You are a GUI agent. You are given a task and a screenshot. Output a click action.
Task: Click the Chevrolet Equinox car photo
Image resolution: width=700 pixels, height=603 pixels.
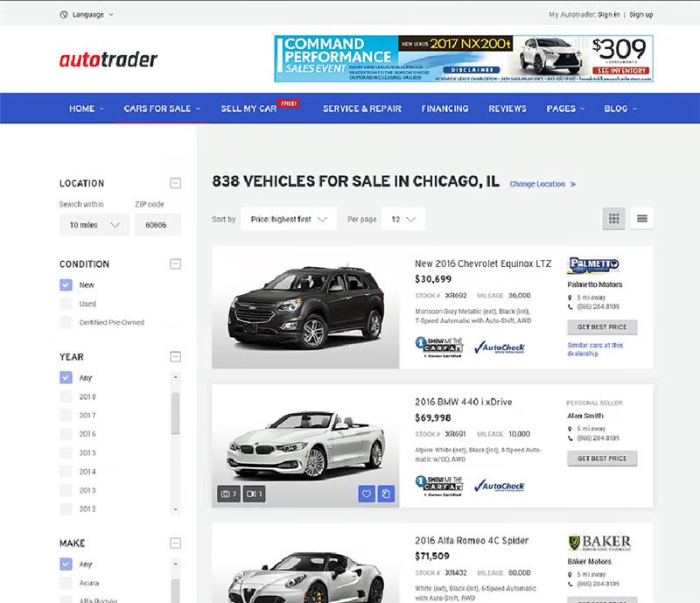[x=305, y=307]
